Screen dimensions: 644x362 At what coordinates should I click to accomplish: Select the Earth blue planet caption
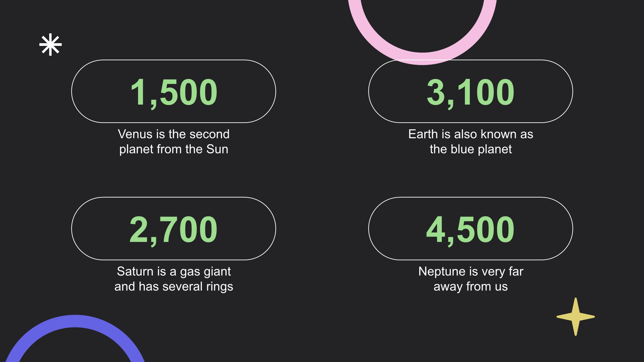tap(470, 142)
